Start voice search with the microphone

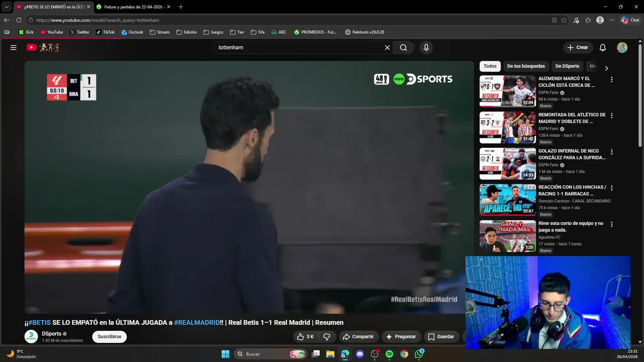[426, 47]
